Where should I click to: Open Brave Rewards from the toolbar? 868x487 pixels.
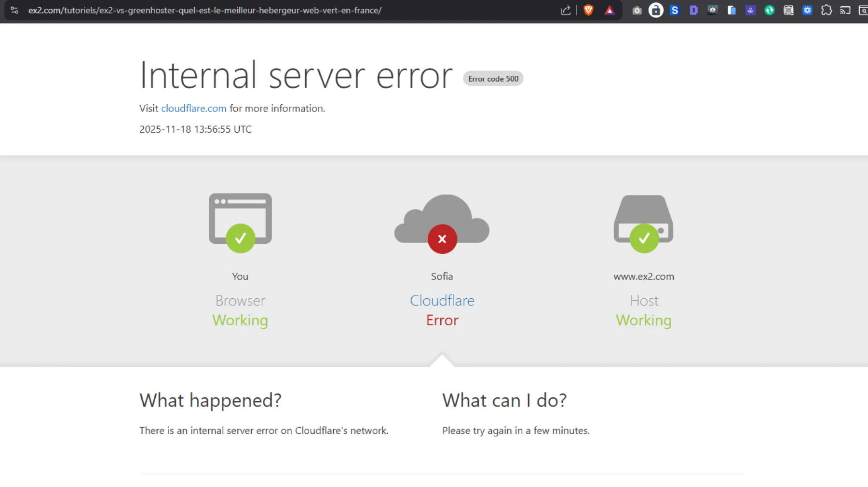point(610,10)
